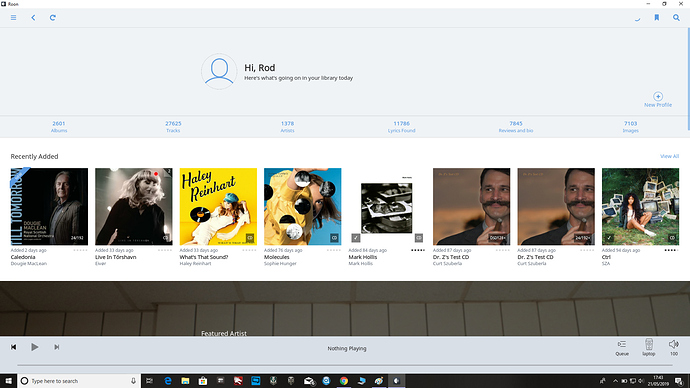
Task: Click the activity spinner icon in header
Action: point(637,19)
